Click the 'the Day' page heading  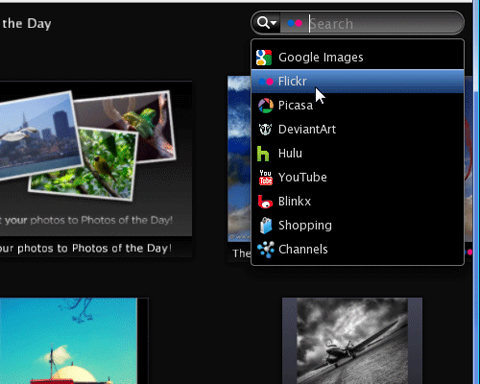click(27, 24)
